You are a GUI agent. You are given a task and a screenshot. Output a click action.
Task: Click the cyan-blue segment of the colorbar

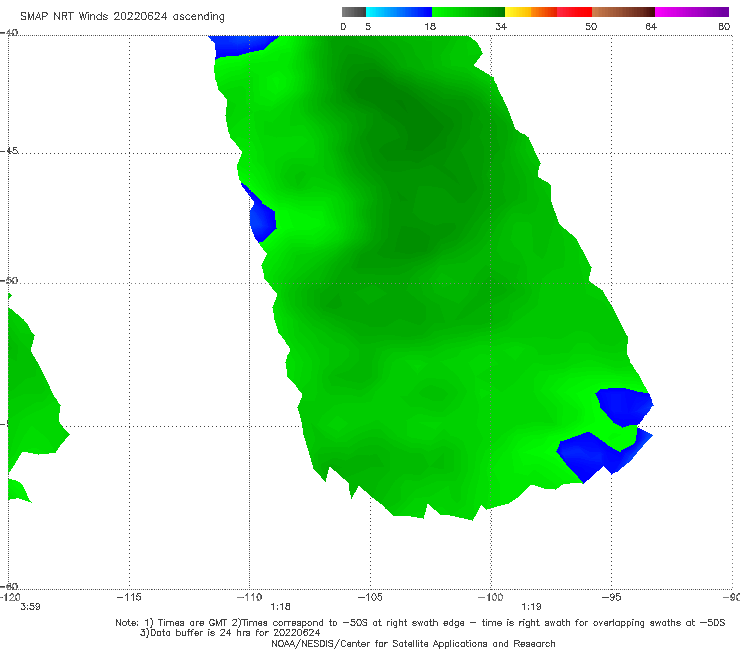pyautogui.click(x=399, y=12)
